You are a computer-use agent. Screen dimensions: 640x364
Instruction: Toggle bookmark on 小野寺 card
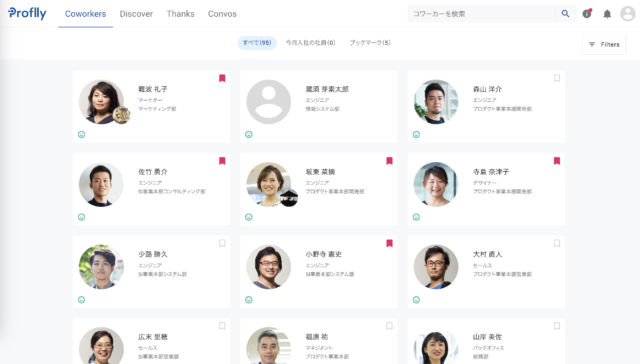click(389, 244)
